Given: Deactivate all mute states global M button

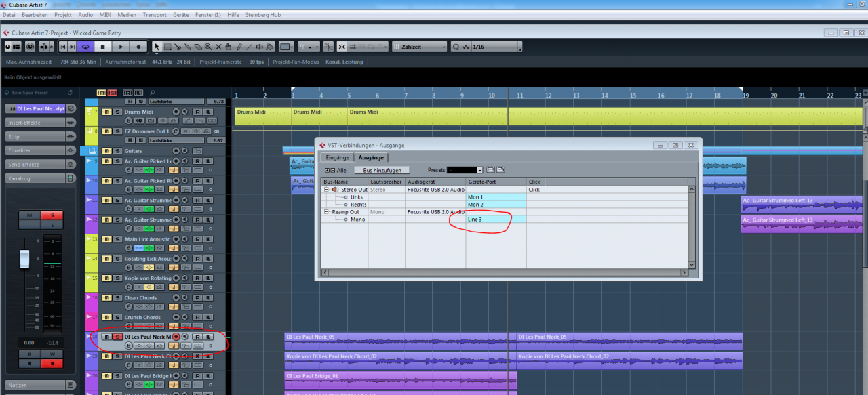Looking at the screenshot, I should (x=101, y=93).
